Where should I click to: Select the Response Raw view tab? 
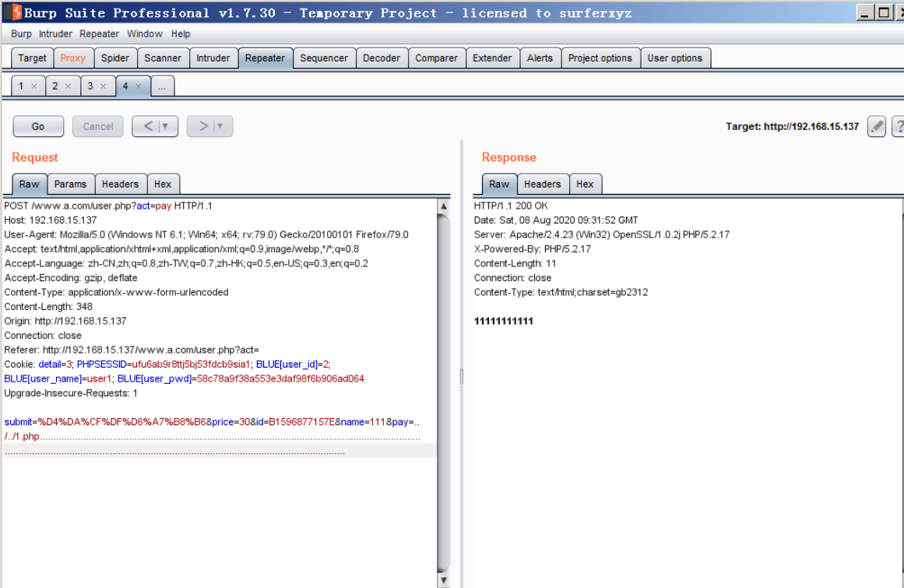pos(499,184)
